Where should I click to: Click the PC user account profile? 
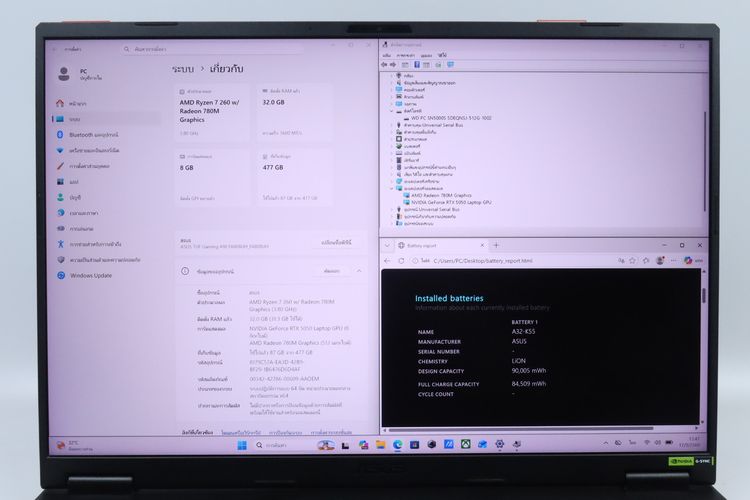(x=79, y=74)
